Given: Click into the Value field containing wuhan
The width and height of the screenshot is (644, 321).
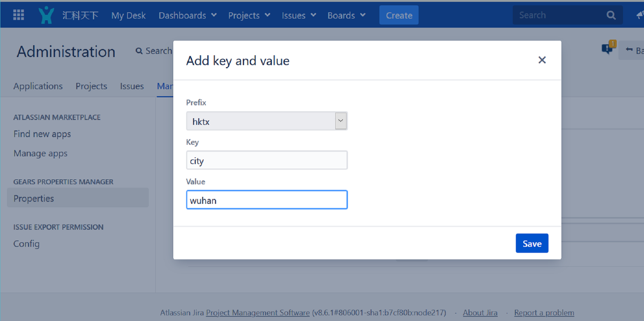Looking at the screenshot, I should [267, 200].
